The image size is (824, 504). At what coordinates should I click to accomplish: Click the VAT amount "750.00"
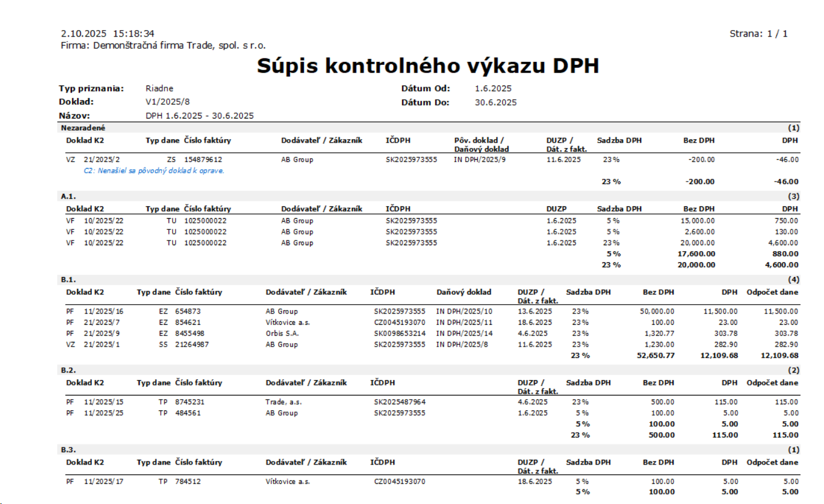click(787, 220)
